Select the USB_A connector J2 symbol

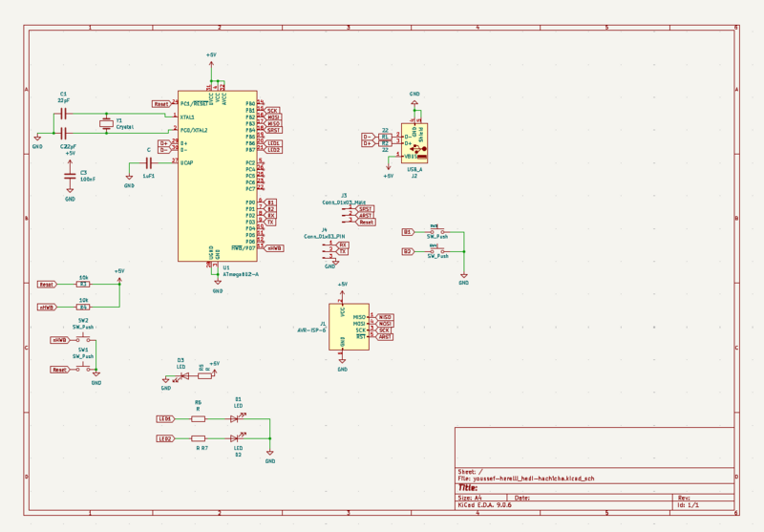pos(414,142)
